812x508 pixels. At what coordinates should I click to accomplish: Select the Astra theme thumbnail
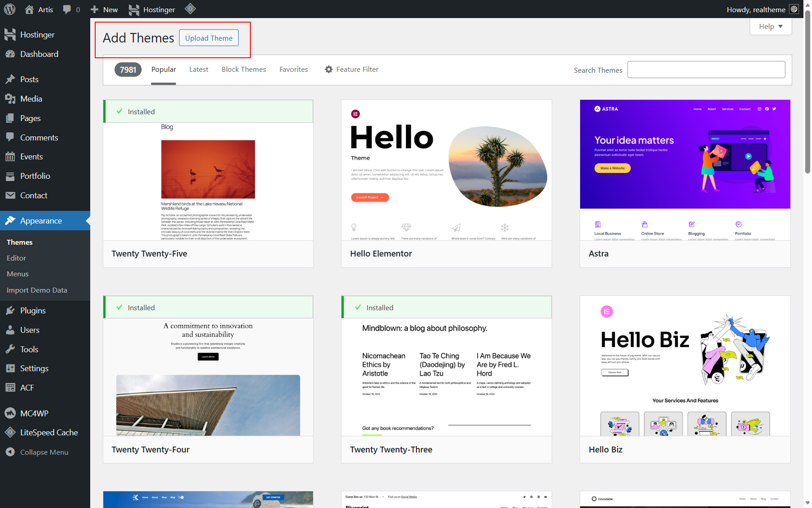(x=685, y=170)
